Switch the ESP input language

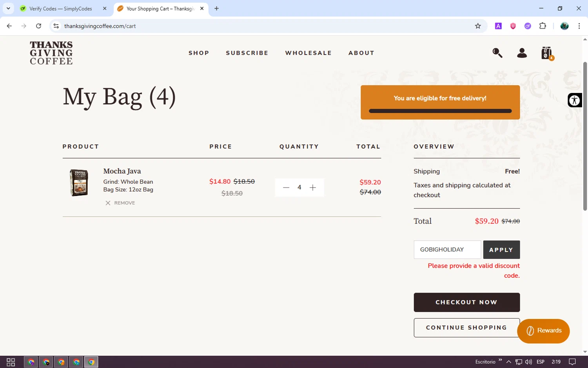click(x=541, y=362)
